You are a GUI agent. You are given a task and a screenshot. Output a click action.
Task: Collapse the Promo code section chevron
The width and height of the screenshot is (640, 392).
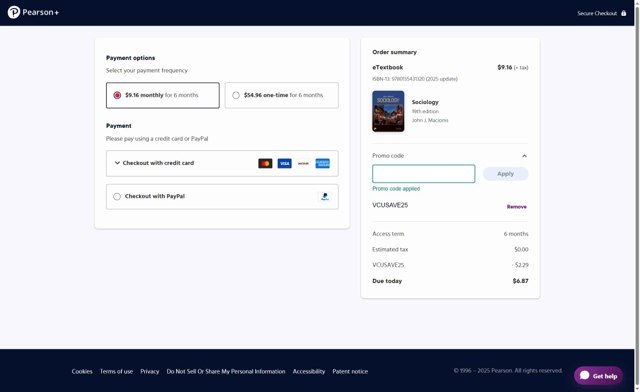click(524, 156)
